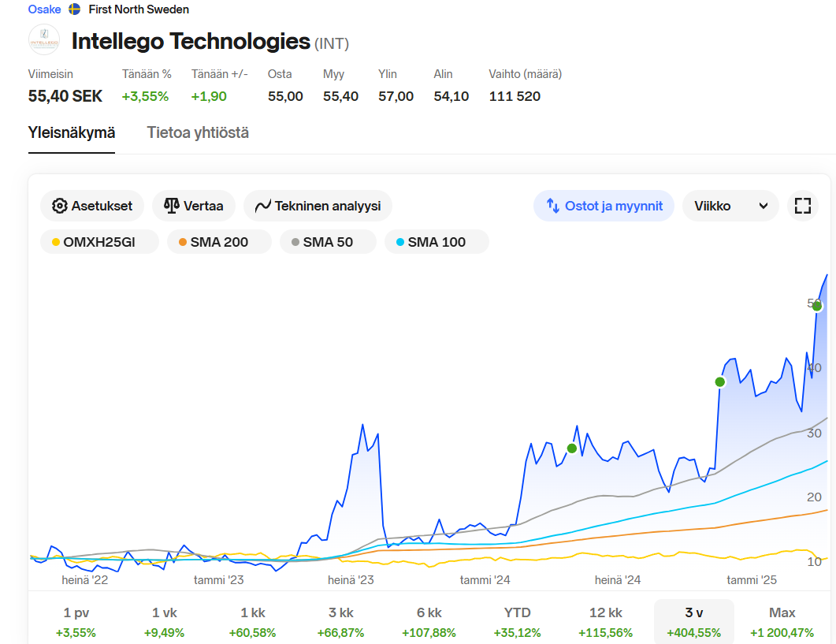Select the 3 kk time range
Viewport: 836px width, 644px height.
coord(340,622)
